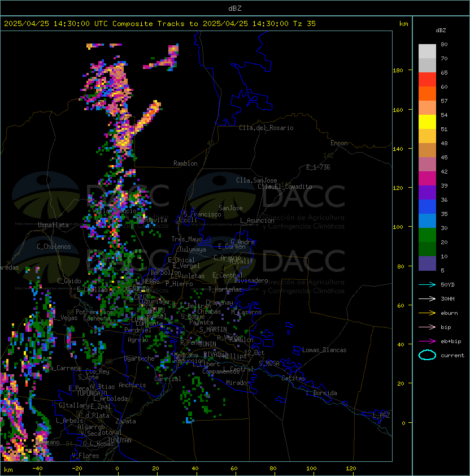Click the indigo swatch at scale bottom
470x476 pixels.
click(427, 263)
